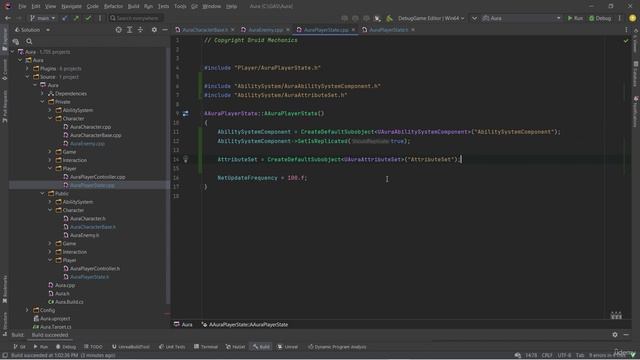Click the CRLF line separator indicator
The height and width of the screenshot is (360, 640).
(x=547, y=356)
